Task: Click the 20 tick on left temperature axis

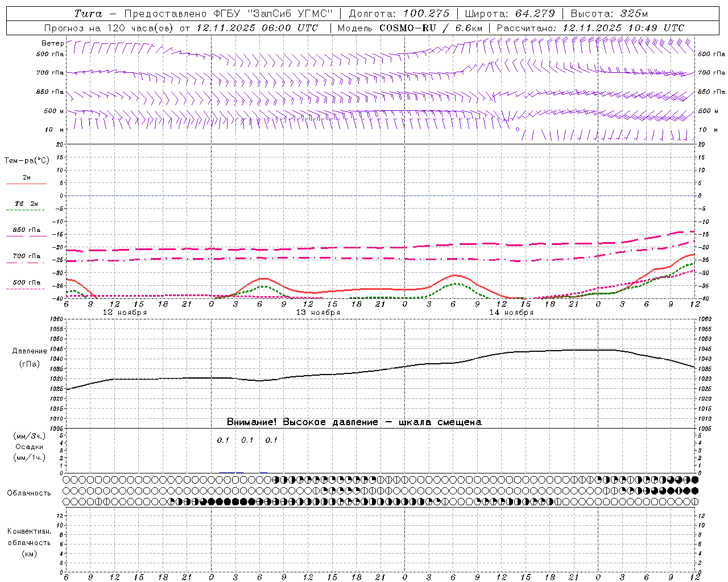Action: (x=60, y=144)
